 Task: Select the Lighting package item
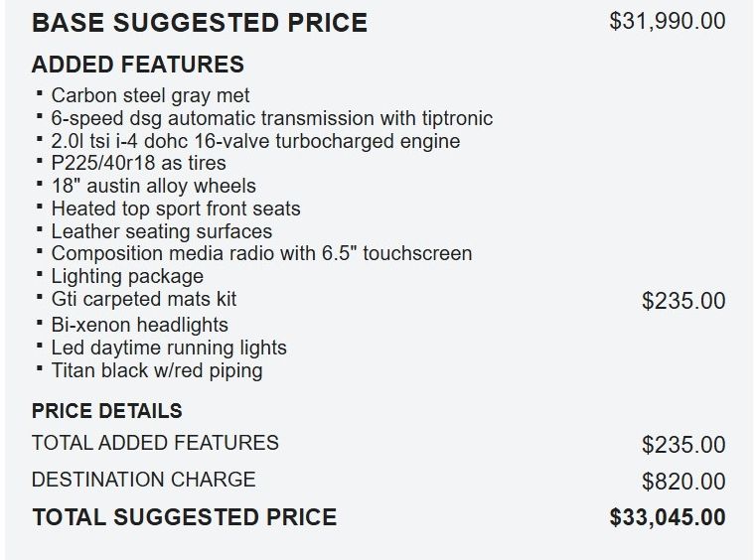[x=127, y=276]
